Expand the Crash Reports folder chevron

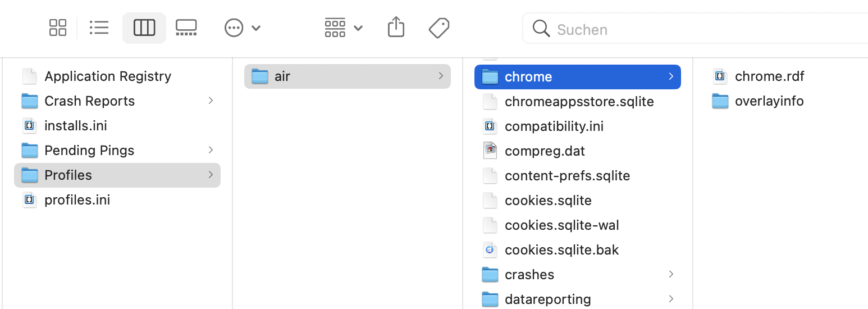[x=211, y=101]
